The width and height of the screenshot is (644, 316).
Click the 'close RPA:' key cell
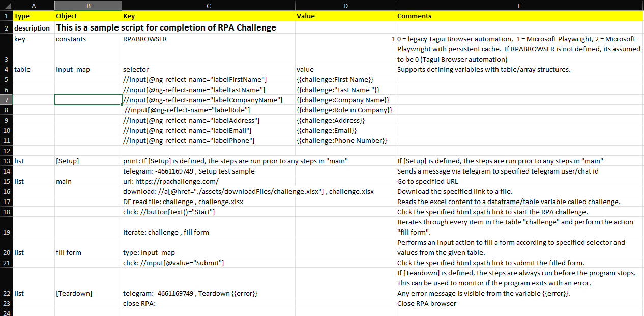pyautogui.click(x=208, y=304)
